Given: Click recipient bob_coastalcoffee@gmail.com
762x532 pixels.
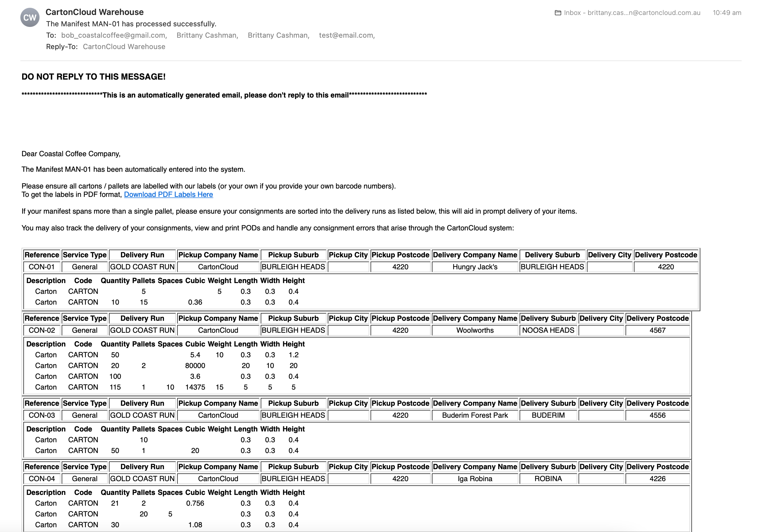Looking at the screenshot, I should coord(113,35).
